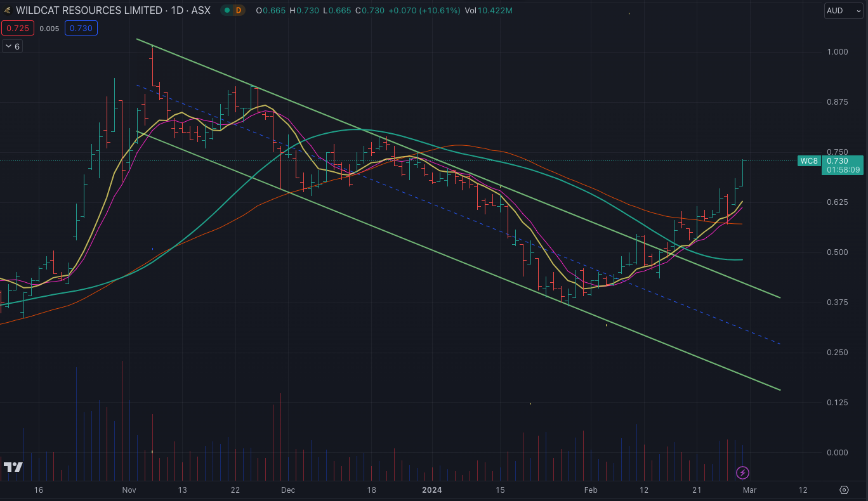Click the 0.875 price axis label
This screenshot has width=868, height=501.
[836, 102]
